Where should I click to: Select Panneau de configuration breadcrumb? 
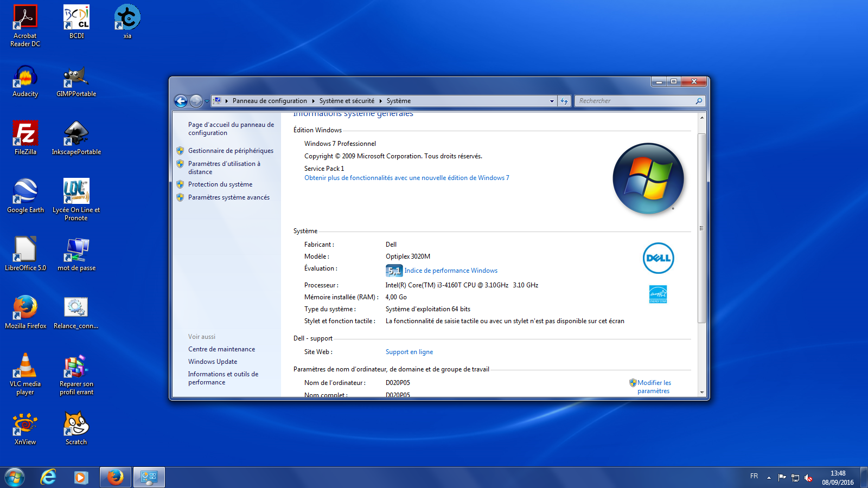[270, 101]
